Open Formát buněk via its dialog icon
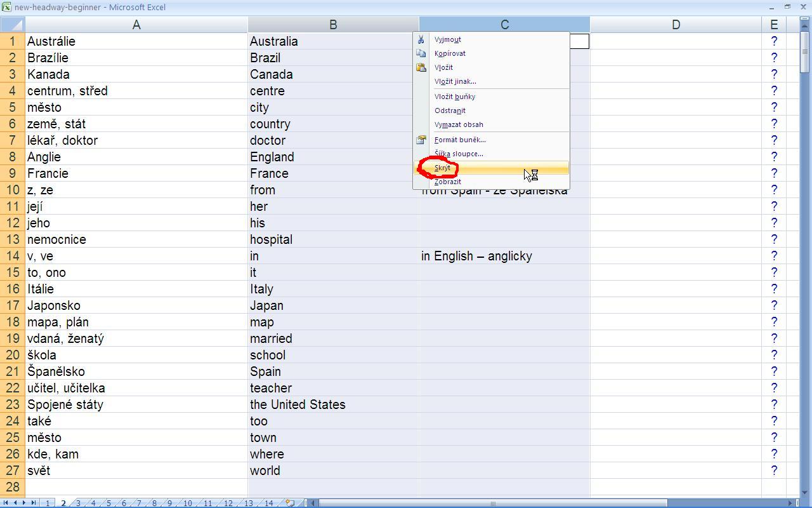Image resolution: width=812 pixels, height=508 pixels. click(x=421, y=140)
